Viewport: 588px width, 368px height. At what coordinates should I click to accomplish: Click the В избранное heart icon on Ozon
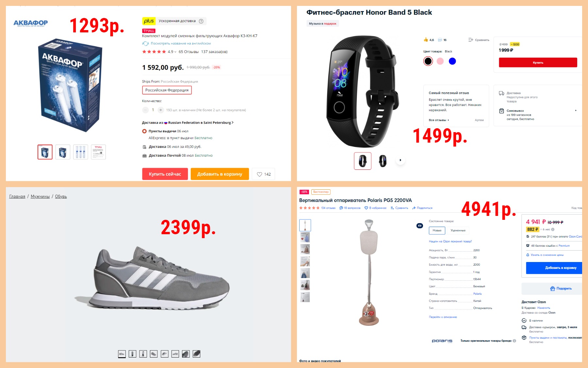(366, 208)
